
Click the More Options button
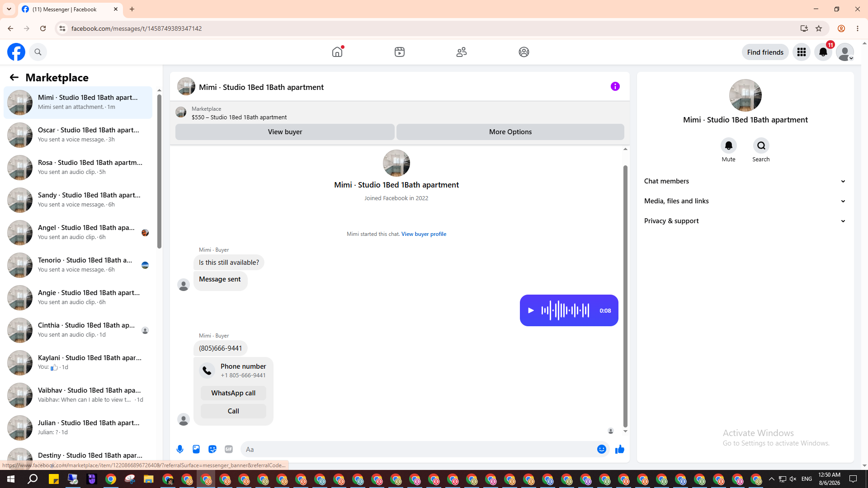point(510,132)
